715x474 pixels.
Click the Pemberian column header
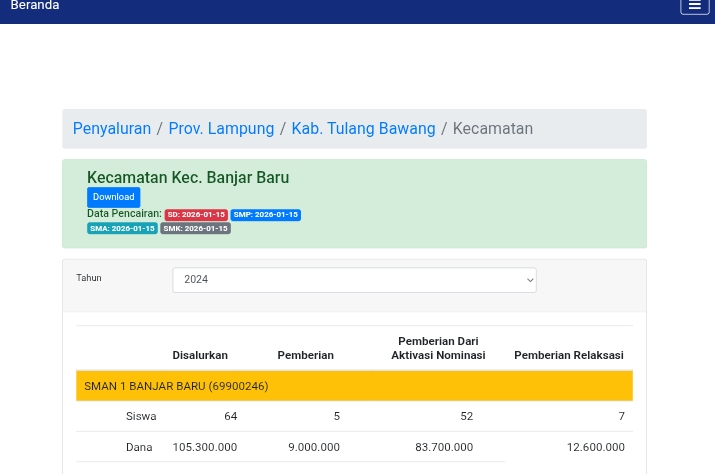pos(306,355)
